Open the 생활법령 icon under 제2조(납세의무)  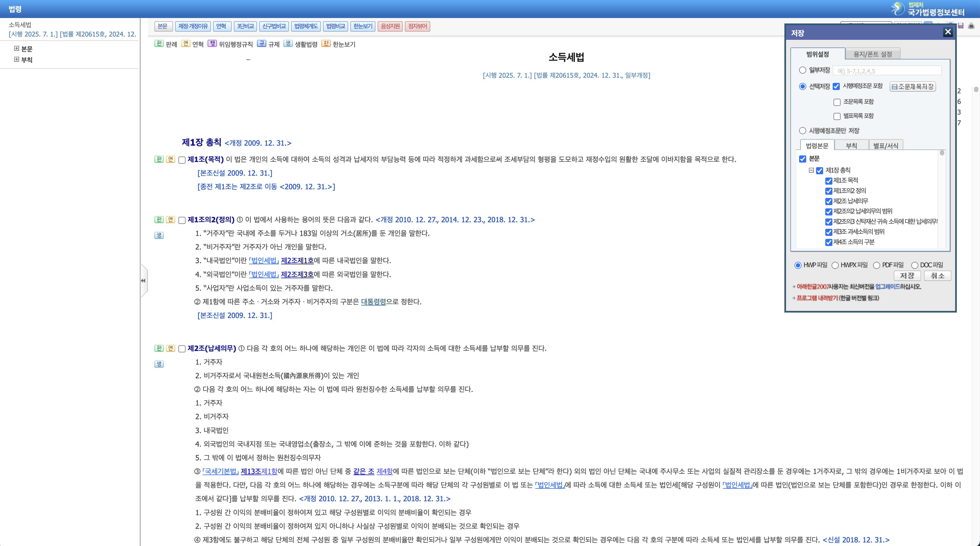pyautogui.click(x=159, y=364)
